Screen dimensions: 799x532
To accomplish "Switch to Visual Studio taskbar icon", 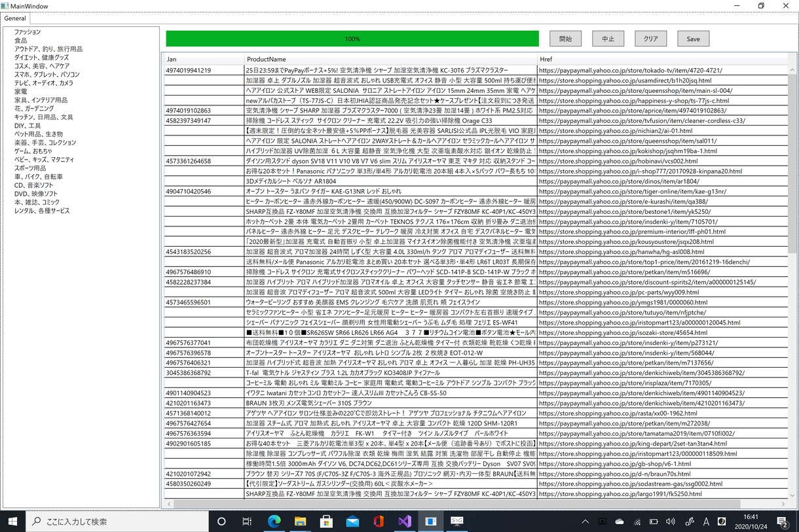I will click(405, 522).
